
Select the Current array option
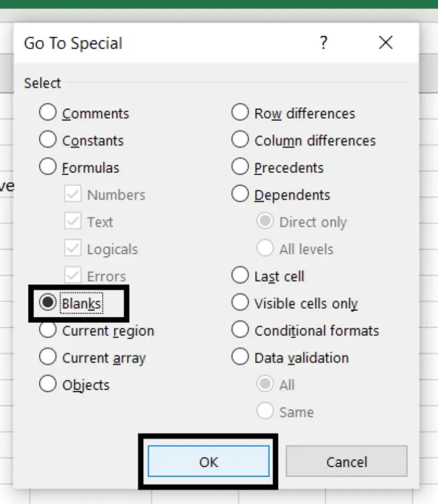(48, 357)
